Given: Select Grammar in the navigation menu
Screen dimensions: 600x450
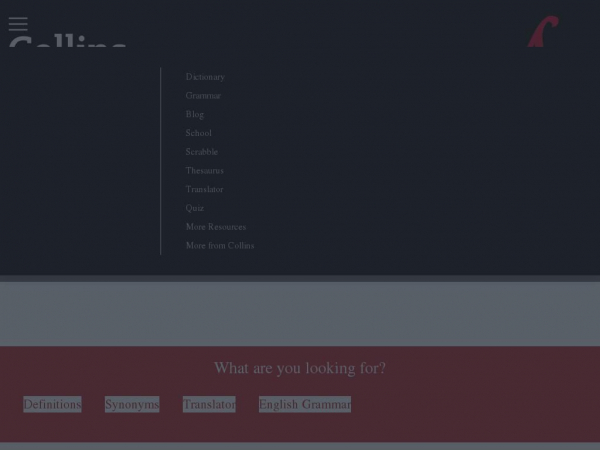Looking at the screenshot, I should tap(203, 96).
